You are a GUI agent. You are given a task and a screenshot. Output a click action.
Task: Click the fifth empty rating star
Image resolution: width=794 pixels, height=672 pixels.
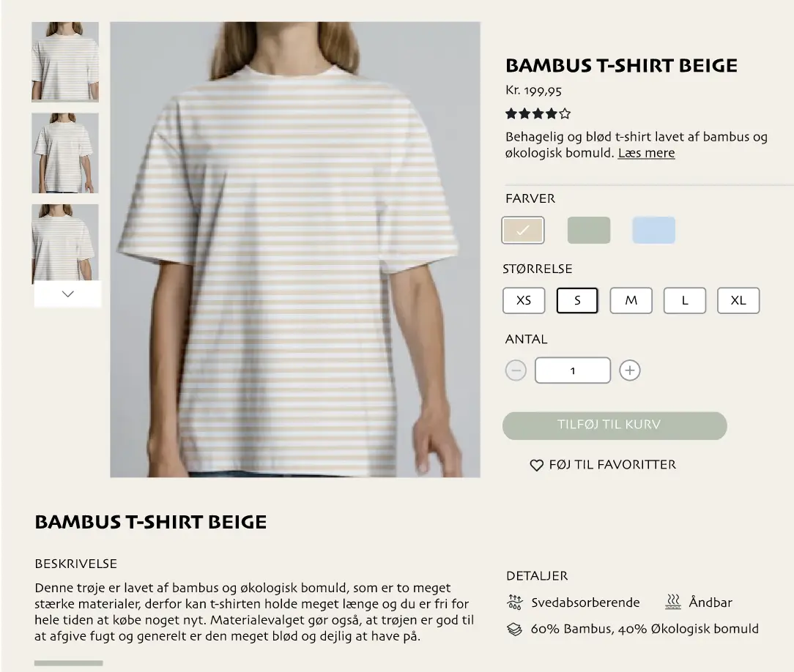[563, 113]
